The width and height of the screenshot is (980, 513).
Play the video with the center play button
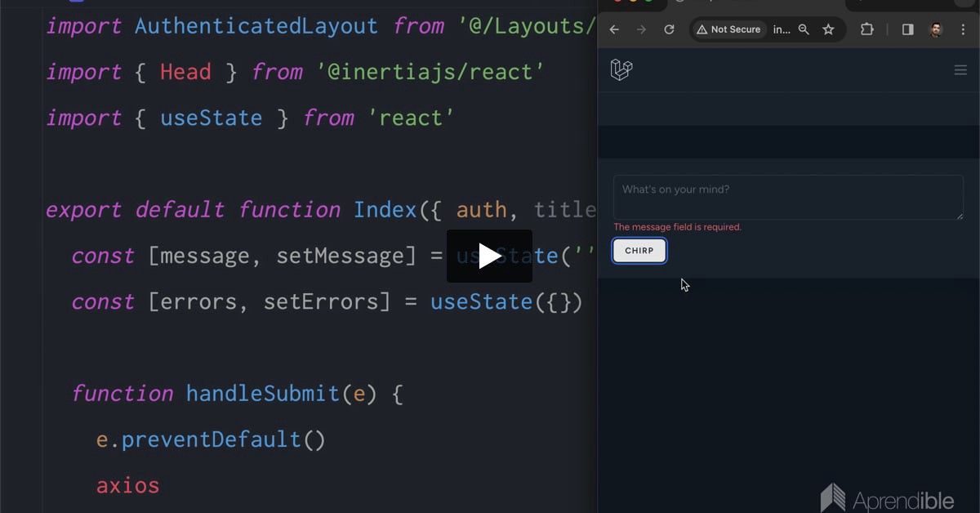pos(489,256)
